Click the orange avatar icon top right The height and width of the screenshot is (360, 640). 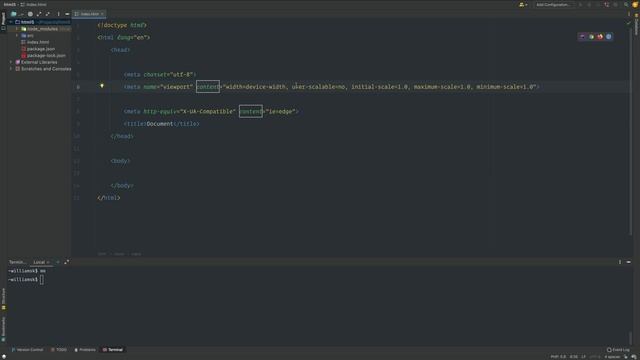[x=635, y=4]
